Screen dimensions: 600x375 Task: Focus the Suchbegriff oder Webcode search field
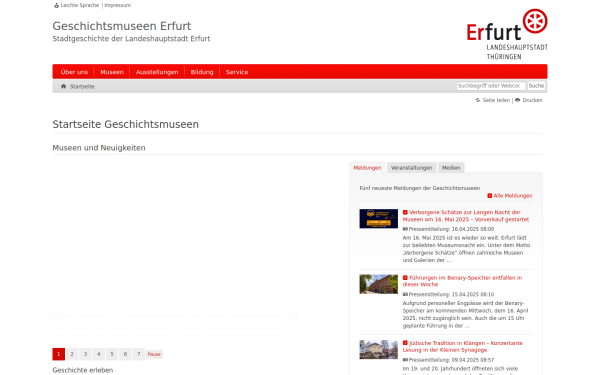pos(491,86)
